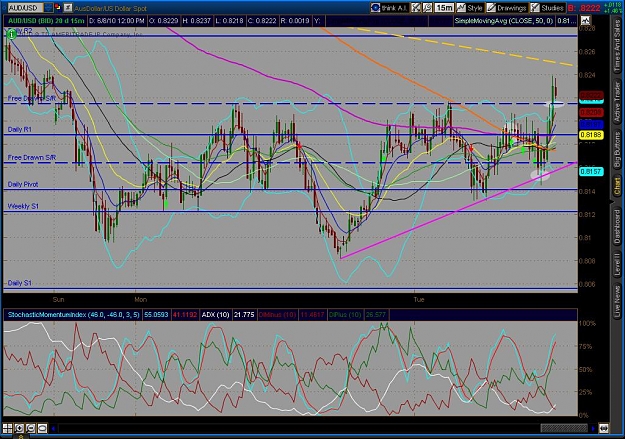This screenshot has height=439, width=625.
Task: Click the Daily S1 level label
Action: [20, 283]
